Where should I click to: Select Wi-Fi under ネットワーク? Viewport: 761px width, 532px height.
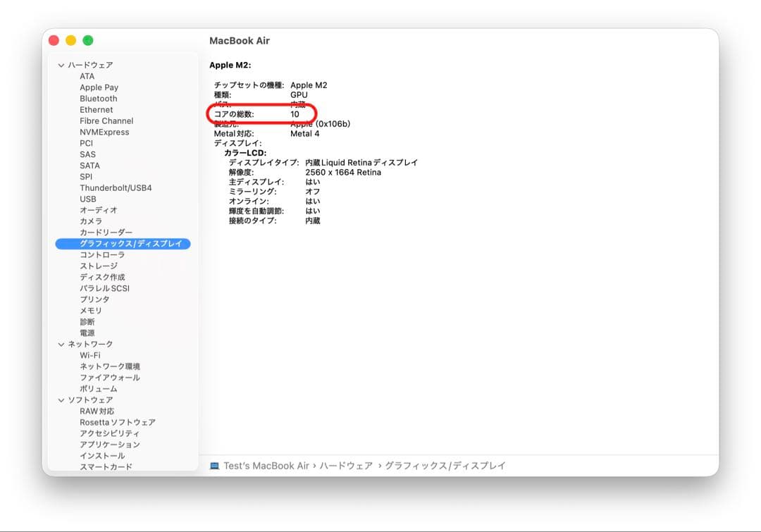point(90,354)
